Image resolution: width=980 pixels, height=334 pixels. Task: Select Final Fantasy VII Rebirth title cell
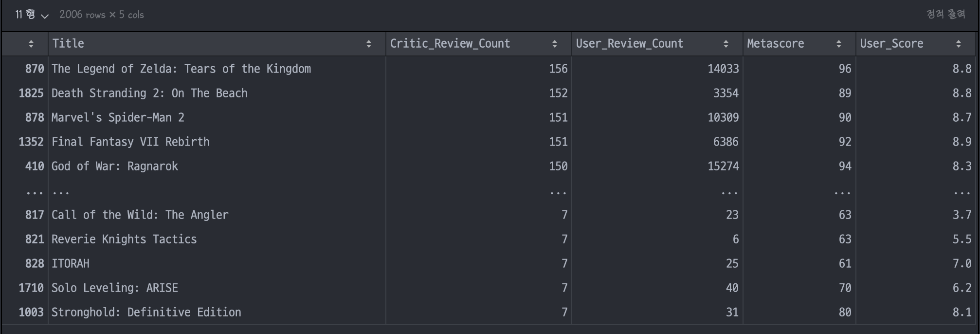tap(217, 142)
